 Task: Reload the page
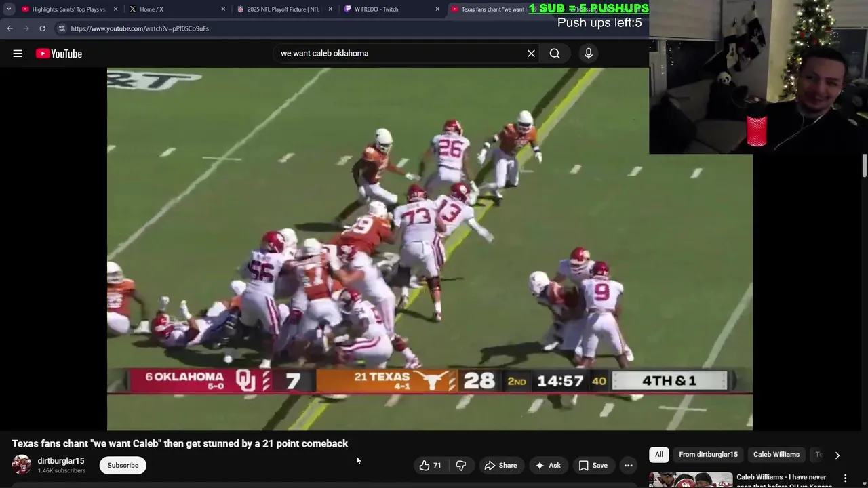pyautogui.click(x=42, y=28)
